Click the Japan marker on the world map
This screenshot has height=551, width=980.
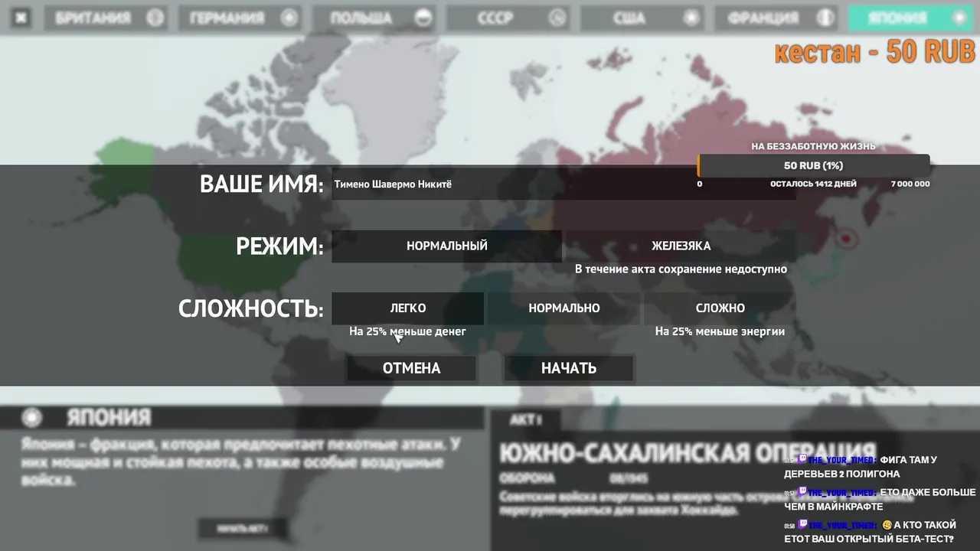846,238
